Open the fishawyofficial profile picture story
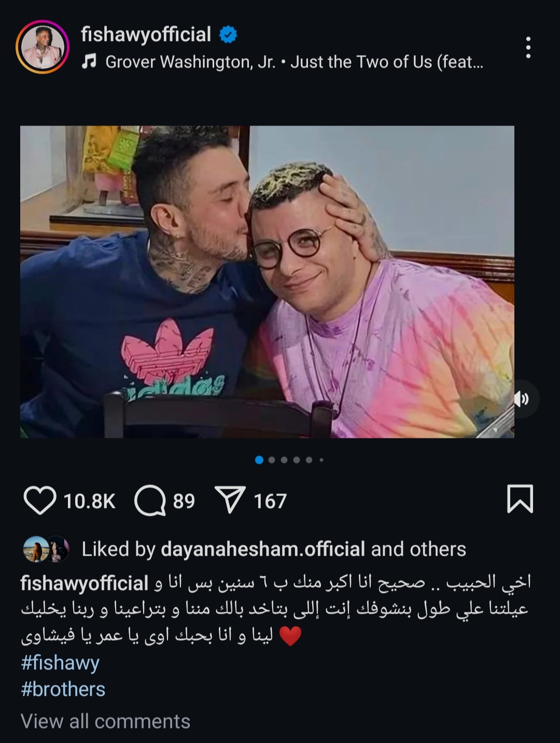560x743 pixels. click(x=43, y=47)
